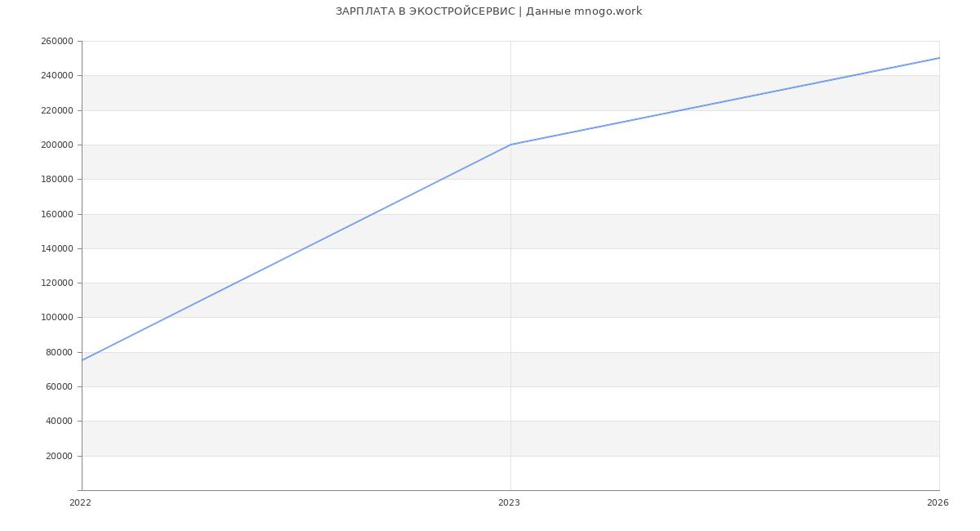
Task: Click the 2023 data point at 200000
Action: pyautogui.click(x=510, y=145)
